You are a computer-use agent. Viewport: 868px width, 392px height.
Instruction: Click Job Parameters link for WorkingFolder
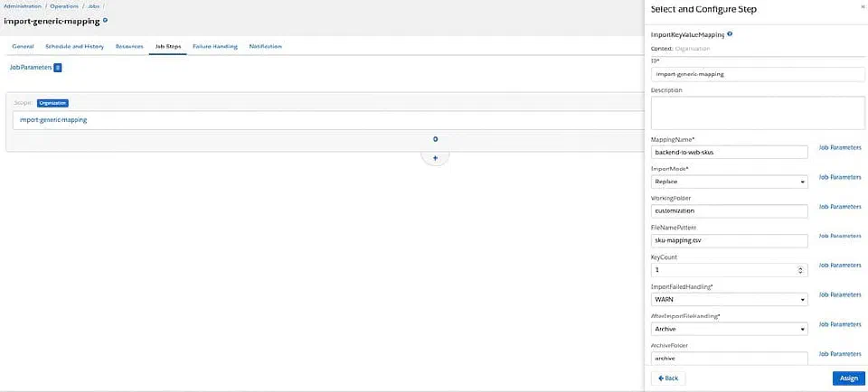pyautogui.click(x=840, y=206)
